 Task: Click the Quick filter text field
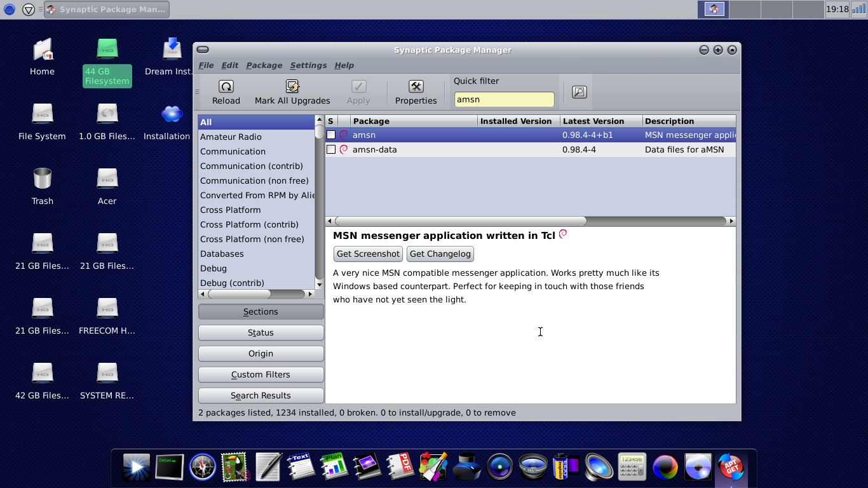click(x=505, y=99)
